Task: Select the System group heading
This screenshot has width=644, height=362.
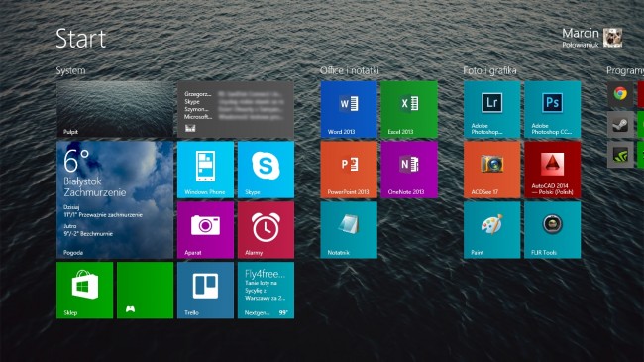Action: click(70, 70)
